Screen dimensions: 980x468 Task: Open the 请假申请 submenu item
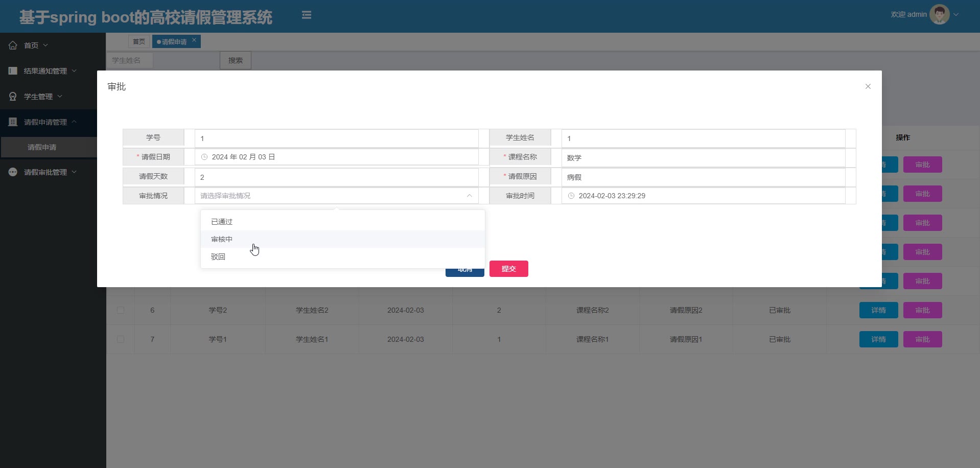[x=49, y=147]
